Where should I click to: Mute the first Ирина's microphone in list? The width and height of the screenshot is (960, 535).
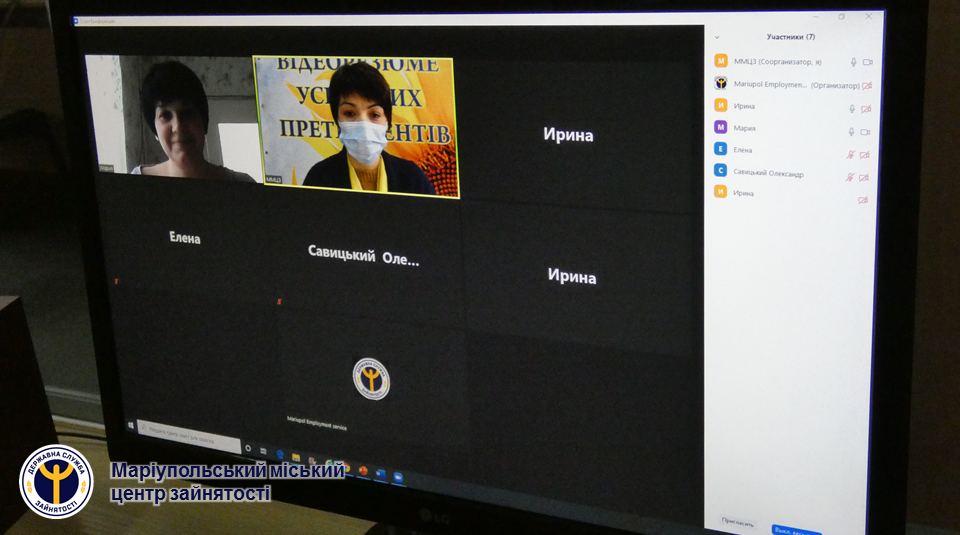point(852,109)
